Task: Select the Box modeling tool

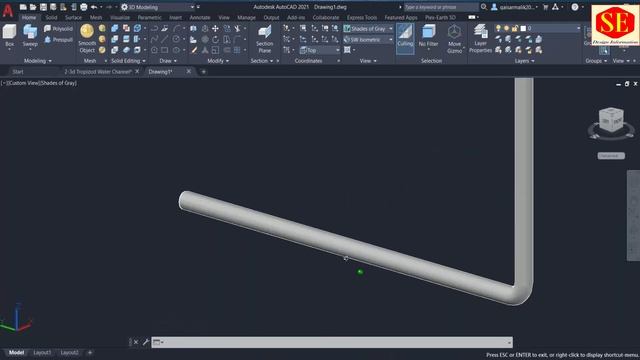Action: pyautogui.click(x=9, y=36)
